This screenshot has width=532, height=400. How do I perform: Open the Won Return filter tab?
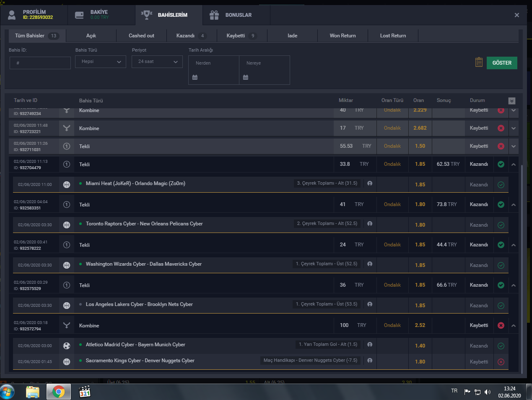click(x=343, y=36)
